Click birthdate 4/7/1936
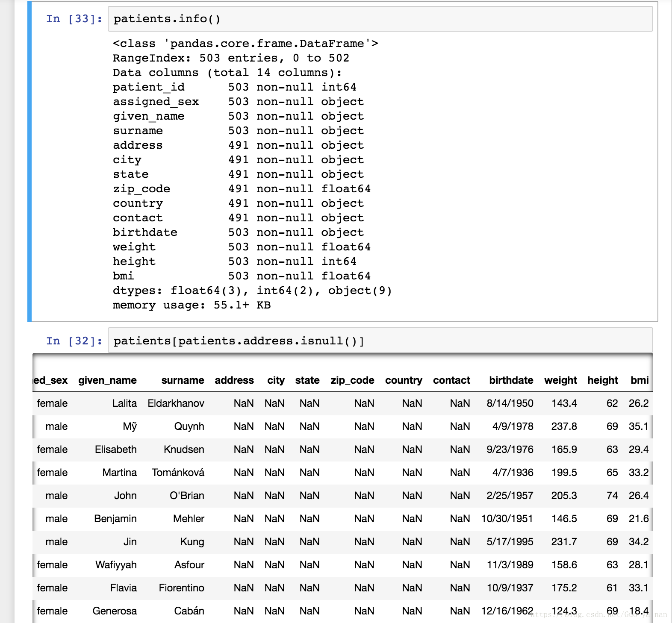672x623 pixels. click(x=513, y=473)
